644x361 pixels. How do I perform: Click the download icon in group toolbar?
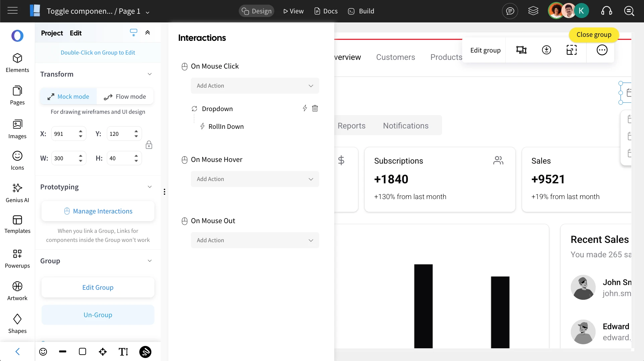(547, 50)
